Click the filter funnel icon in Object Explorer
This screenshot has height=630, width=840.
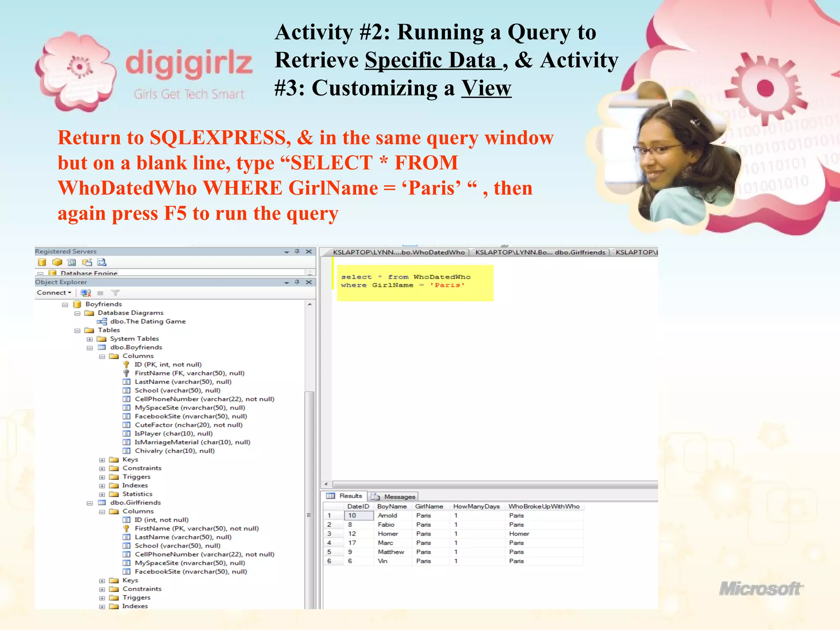pyautogui.click(x=116, y=293)
